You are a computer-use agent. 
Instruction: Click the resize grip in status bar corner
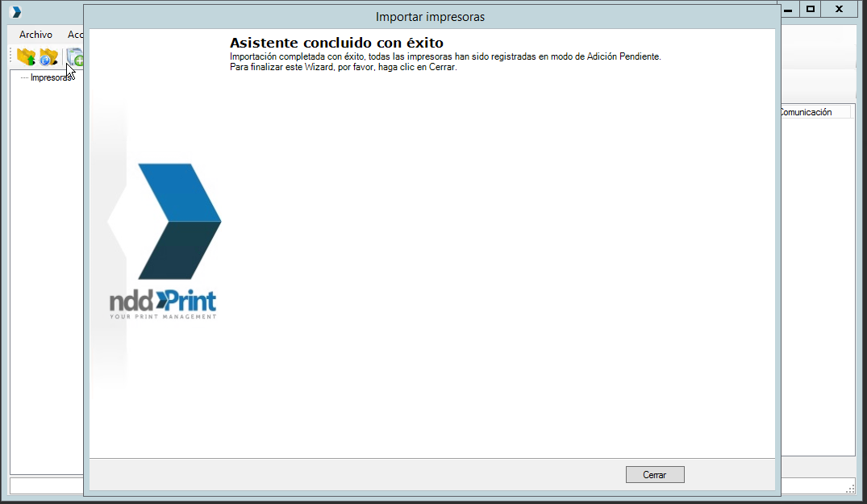[x=850, y=488]
